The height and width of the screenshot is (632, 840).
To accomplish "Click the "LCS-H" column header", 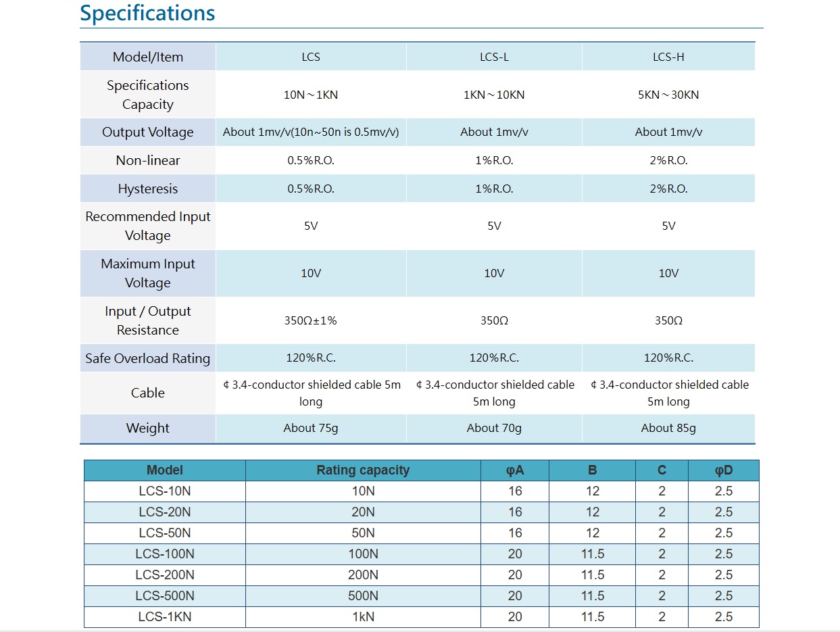I will tap(668, 57).
